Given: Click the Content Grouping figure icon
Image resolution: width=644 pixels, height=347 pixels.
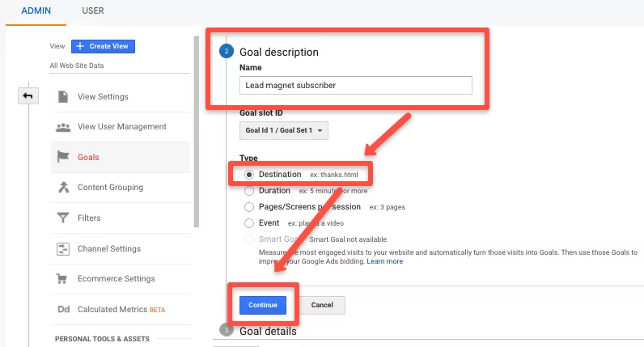Looking at the screenshot, I should click(63, 188).
